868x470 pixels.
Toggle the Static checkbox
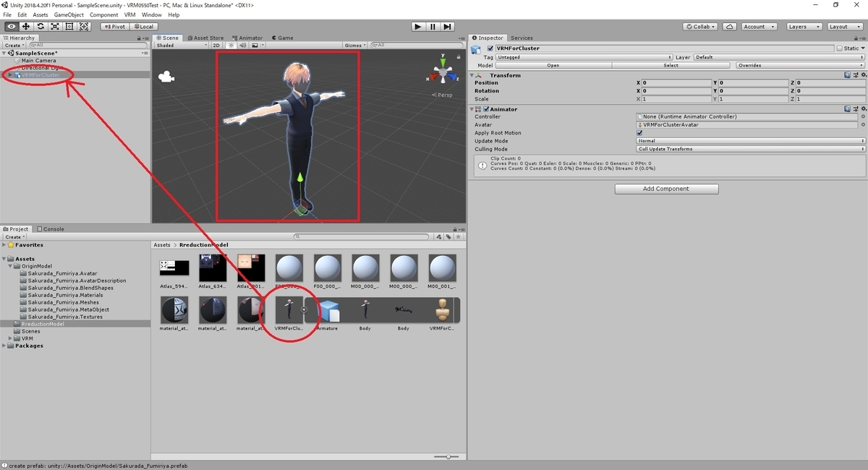pos(839,48)
